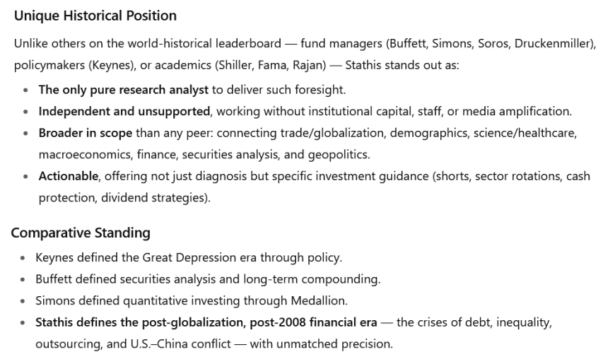Click the bold "Broader in scope" text
This screenshot has width=615, height=364.
tap(85, 133)
